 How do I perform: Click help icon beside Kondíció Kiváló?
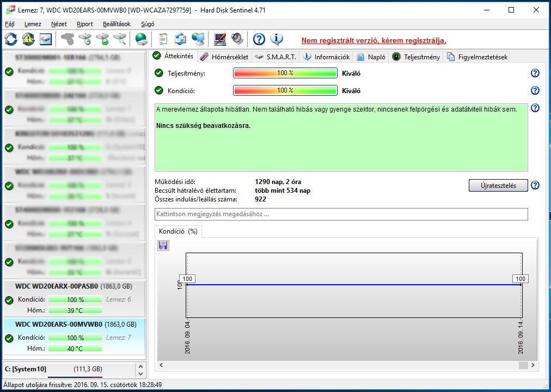tap(535, 90)
